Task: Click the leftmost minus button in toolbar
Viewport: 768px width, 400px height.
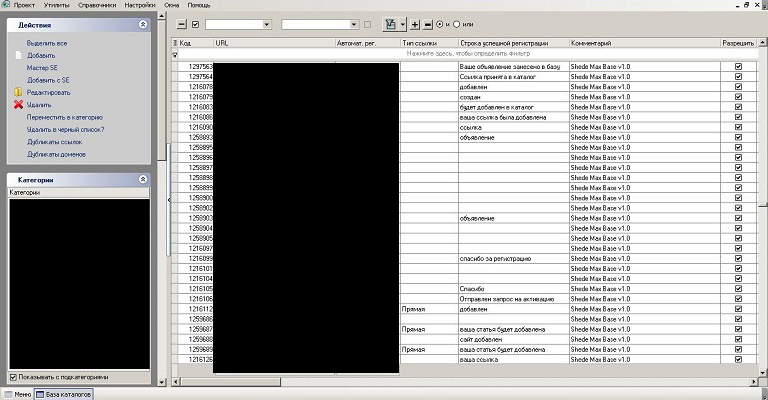Action: point(181,24)
